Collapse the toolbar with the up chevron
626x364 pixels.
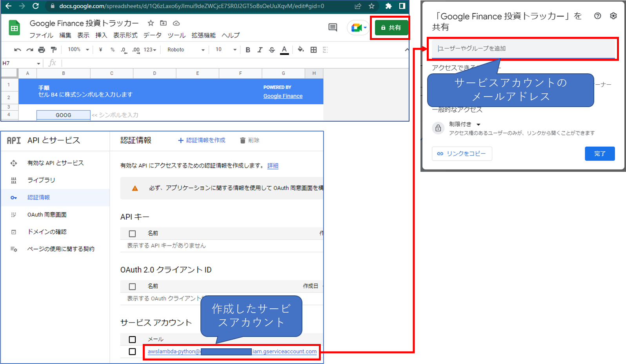(x=406, y=50)
